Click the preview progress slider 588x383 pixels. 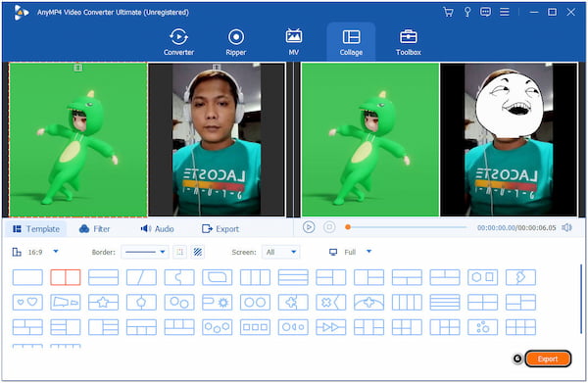point(406,227)
